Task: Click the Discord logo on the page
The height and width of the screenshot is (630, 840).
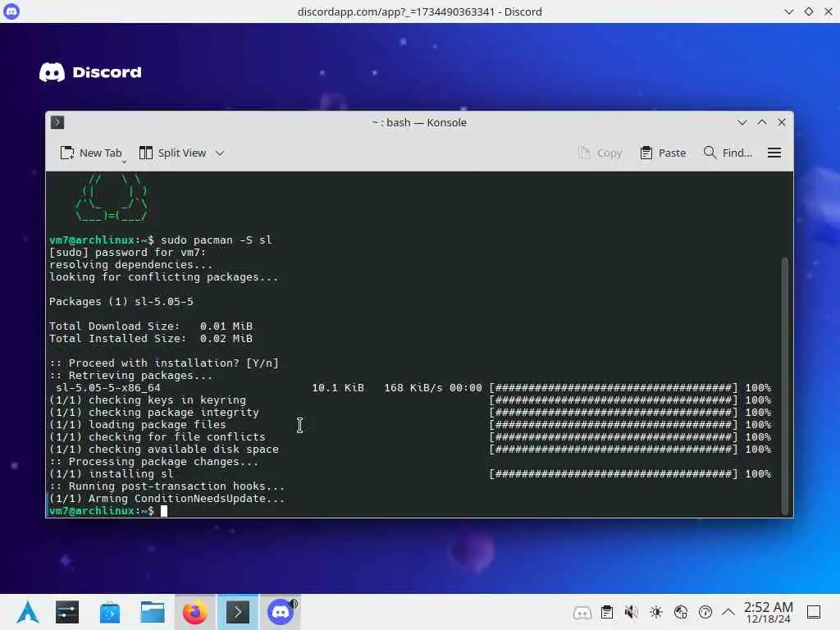Action: [x=90, y=72]
